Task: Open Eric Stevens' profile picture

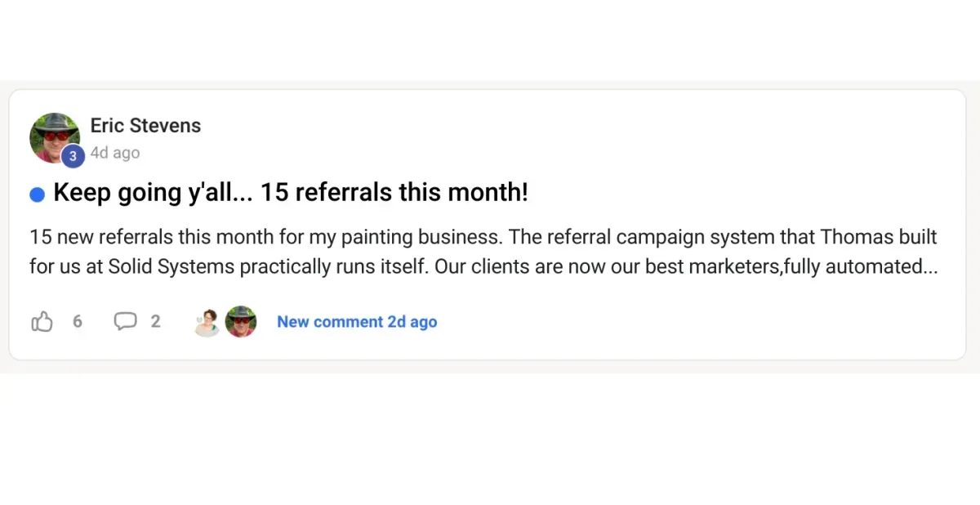Action: [x=52, y=134]
